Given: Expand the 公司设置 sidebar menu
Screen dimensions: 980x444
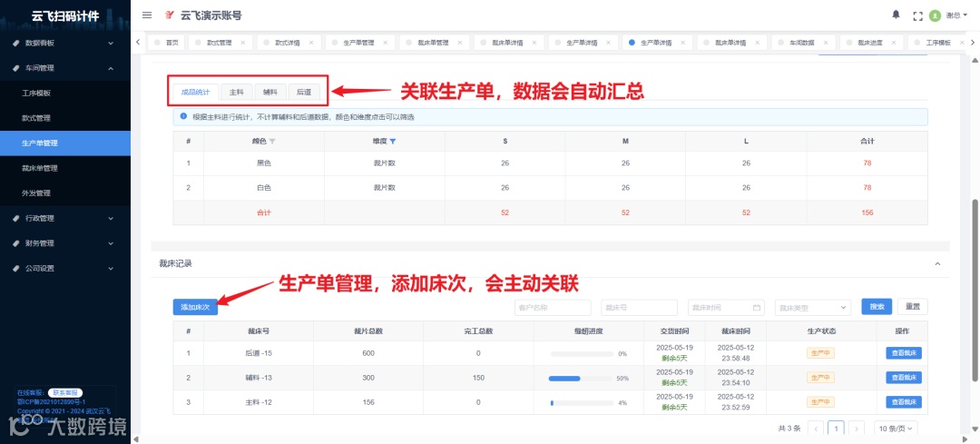Looking at the screenshot, I should pos(65,268).
